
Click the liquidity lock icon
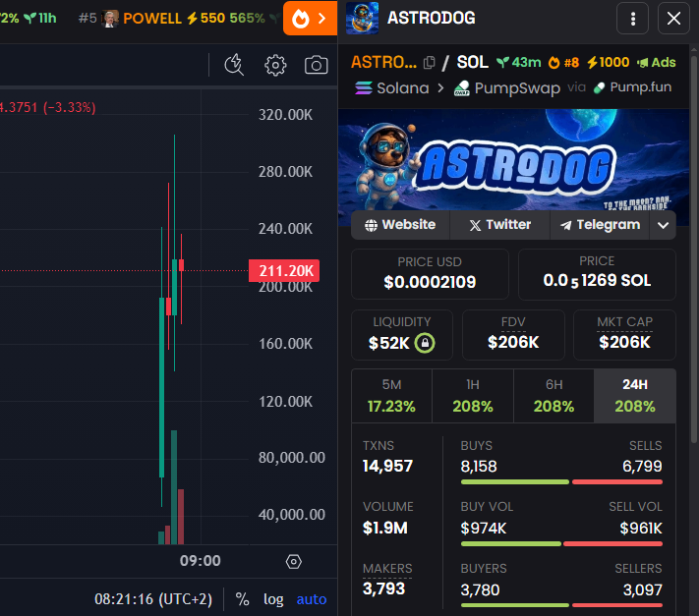(x=425, y=343)
